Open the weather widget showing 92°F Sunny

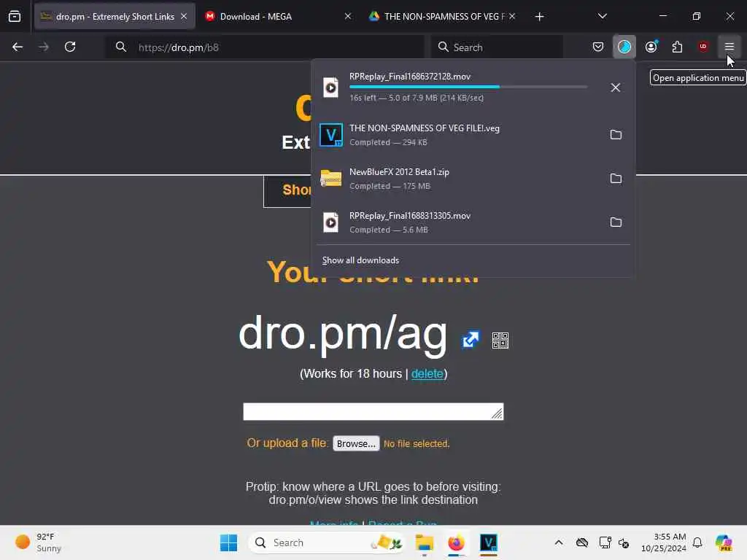click(x=39, y=542)
